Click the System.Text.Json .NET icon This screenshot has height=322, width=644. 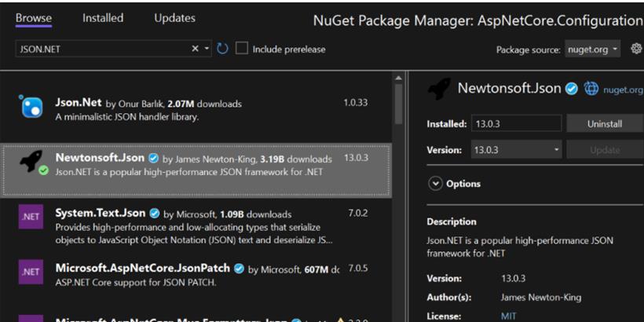click(31, 217)
